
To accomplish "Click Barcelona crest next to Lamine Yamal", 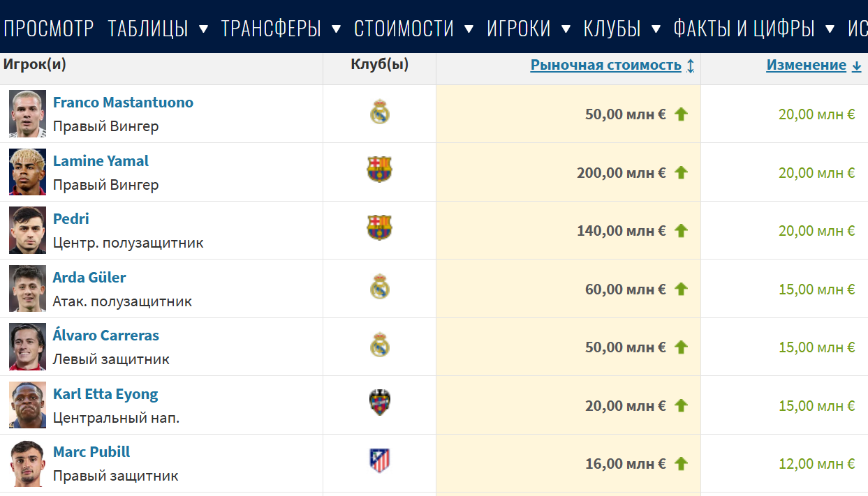I will [379, 170].
